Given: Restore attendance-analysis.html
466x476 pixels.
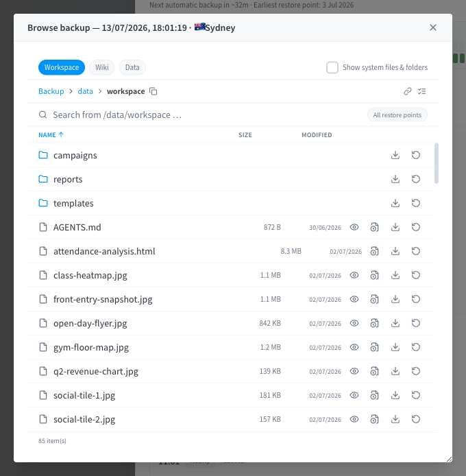Looking at the screenshot, I should click(416, 251).
